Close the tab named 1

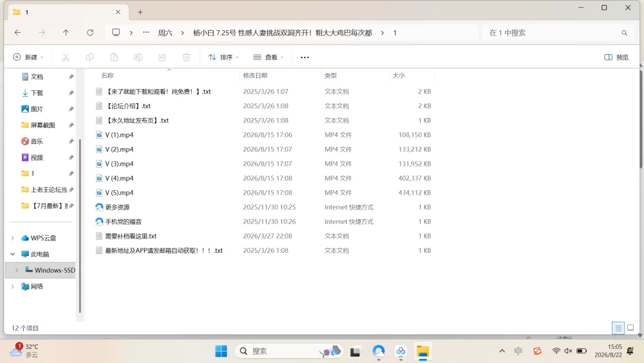click(118, 12)
